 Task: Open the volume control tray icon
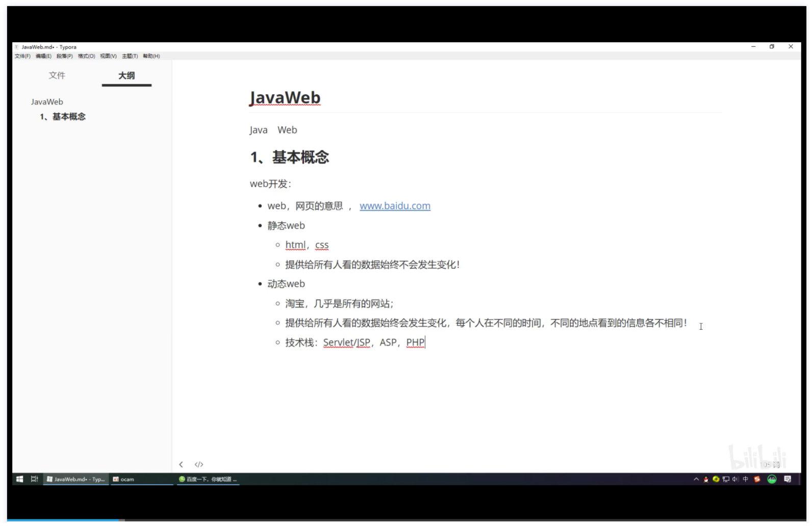point(735,479)
